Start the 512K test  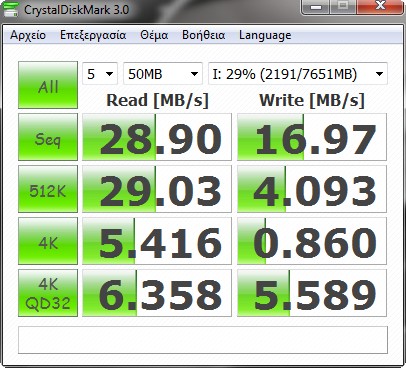click(x=48, y=189)
